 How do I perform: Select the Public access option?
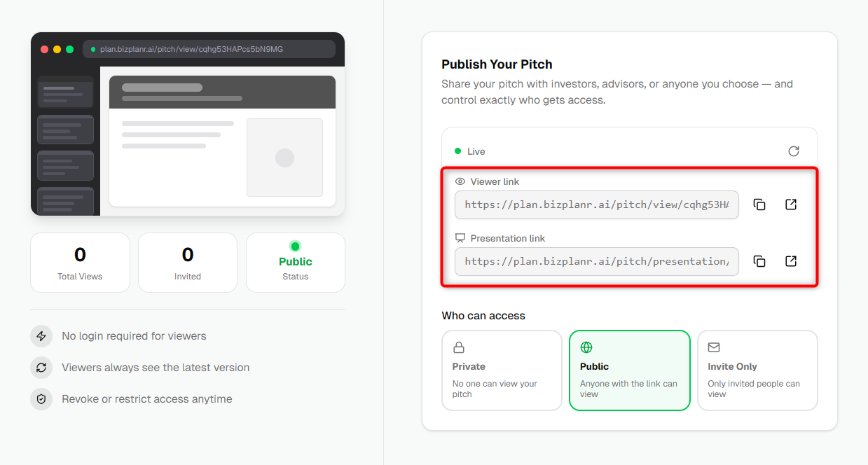tap(630, 370)
